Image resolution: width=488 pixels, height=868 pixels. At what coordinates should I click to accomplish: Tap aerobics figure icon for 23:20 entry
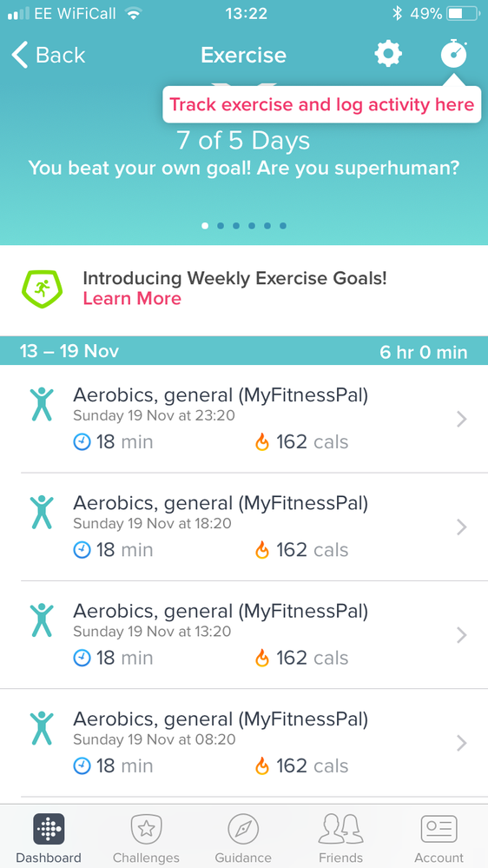click(42, 405)
